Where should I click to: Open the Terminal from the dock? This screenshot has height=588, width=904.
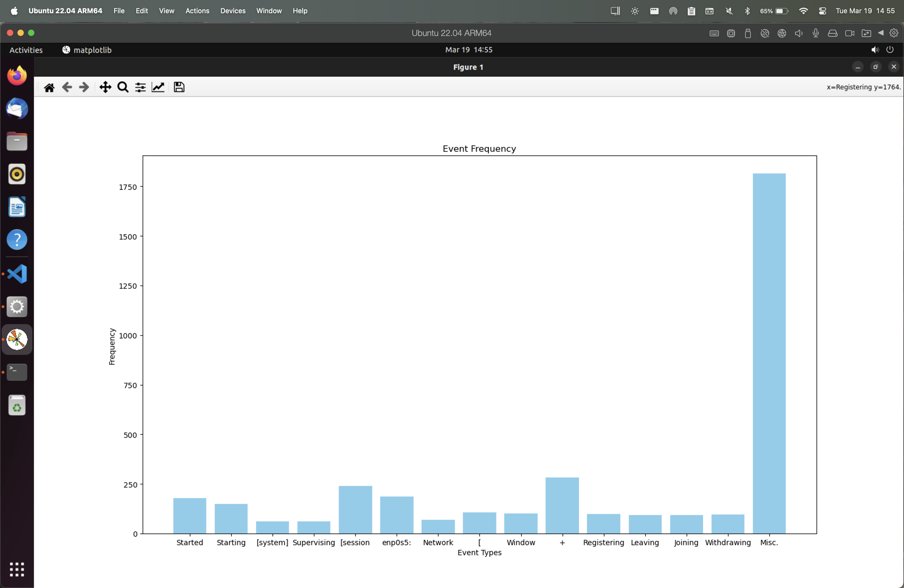click(17, 372)
